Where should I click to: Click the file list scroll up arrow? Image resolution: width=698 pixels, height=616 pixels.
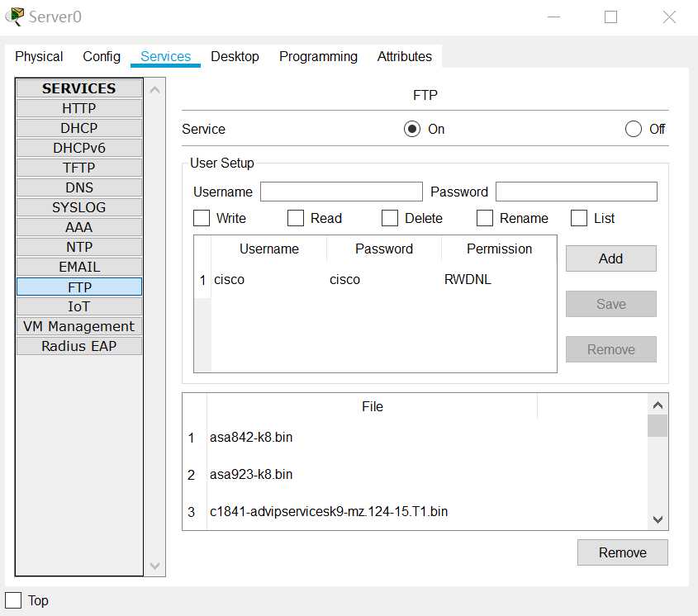[658, 405]
